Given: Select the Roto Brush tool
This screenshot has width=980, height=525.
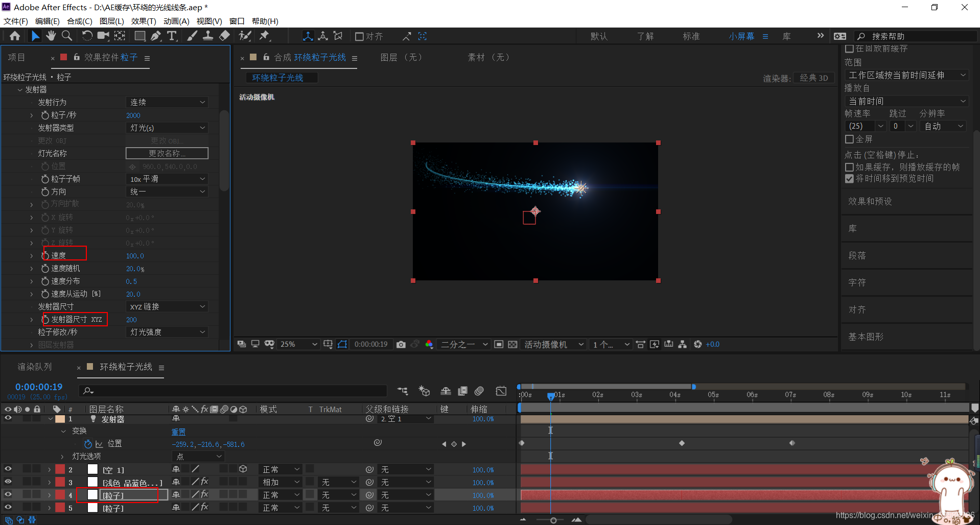Looking at the screenshot, I should click(x=245, y=36).
